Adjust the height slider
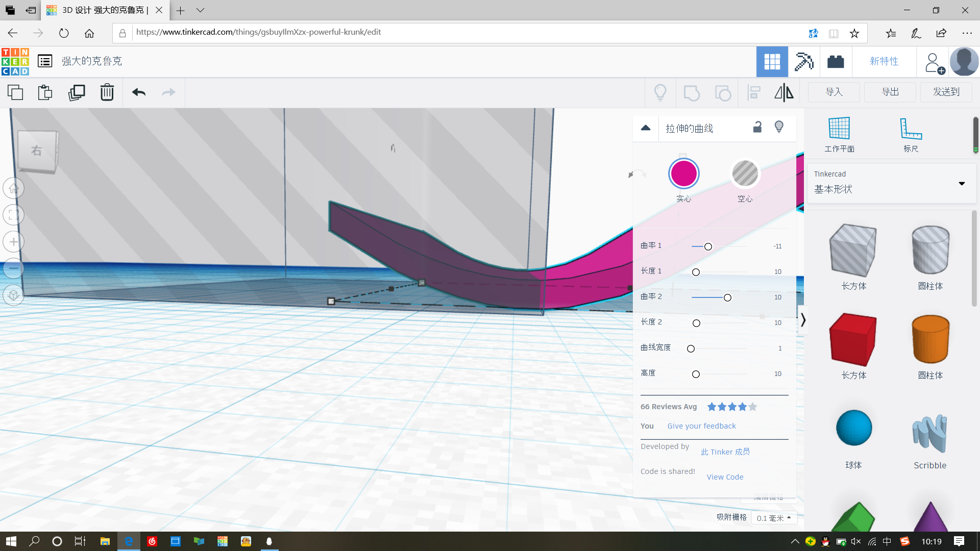980x551 pixels. (696, 374)
